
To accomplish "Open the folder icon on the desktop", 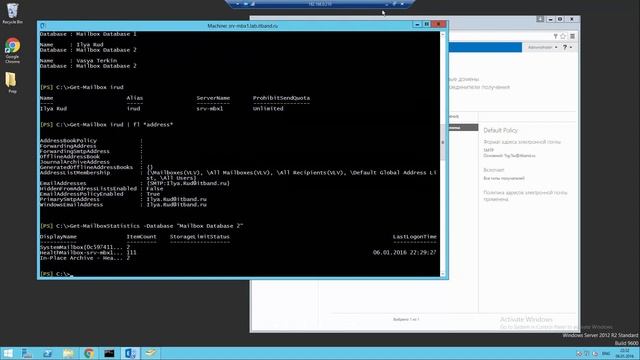I will tap(11, 82).
